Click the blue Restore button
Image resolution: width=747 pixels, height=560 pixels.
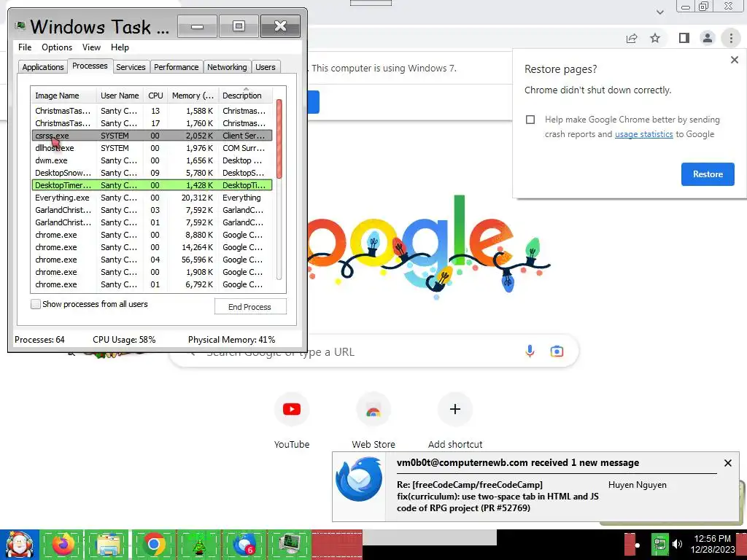point(708,174)
